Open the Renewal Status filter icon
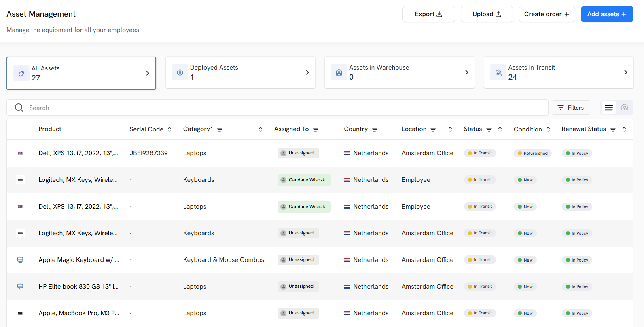Screen dimensions: 644x327 pos(613,130)
